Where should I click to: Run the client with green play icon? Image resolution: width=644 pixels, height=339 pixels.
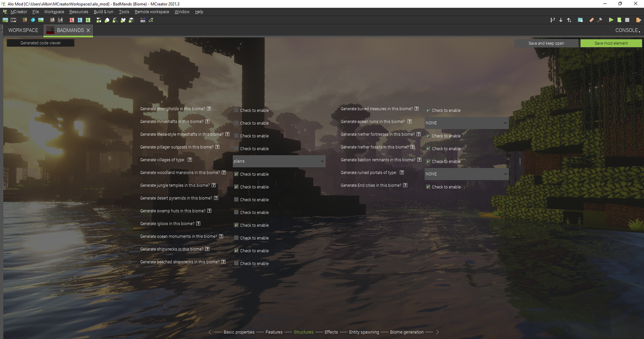[x=611, y=20]
